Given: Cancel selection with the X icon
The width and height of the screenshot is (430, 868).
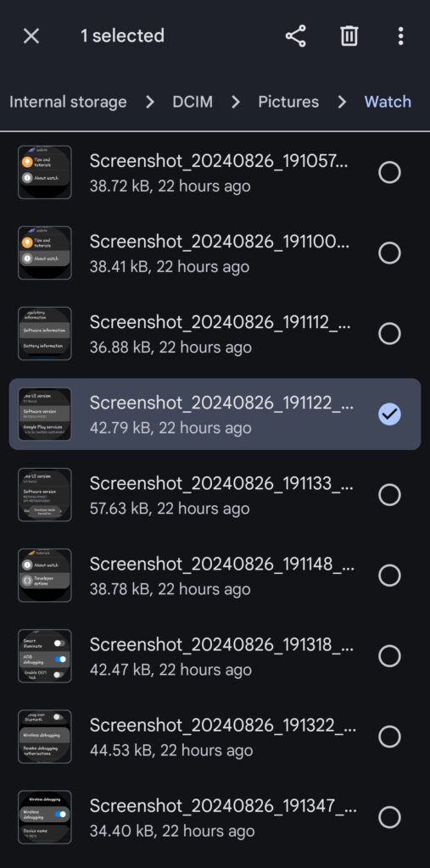Looking at the screenshot, I should tap(31, 36).
